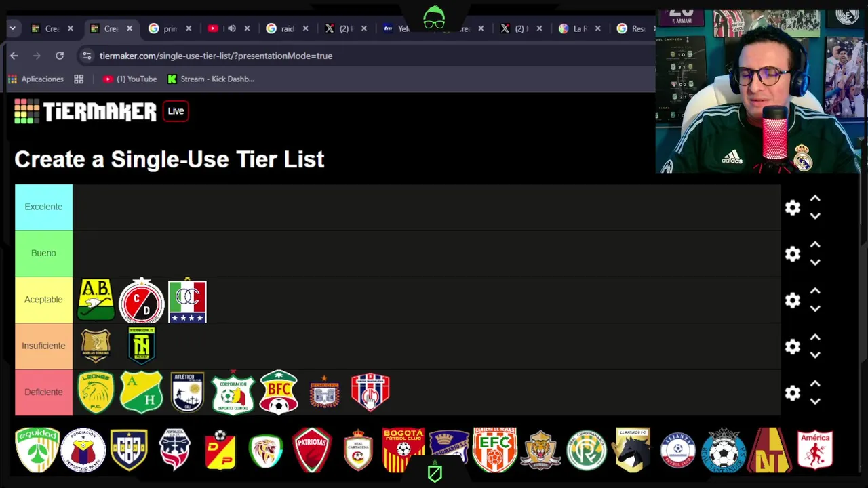Move Insuficiente tier up with arrow
The width and height of the screenshot is (868, 488).
[x=815, y=338]
